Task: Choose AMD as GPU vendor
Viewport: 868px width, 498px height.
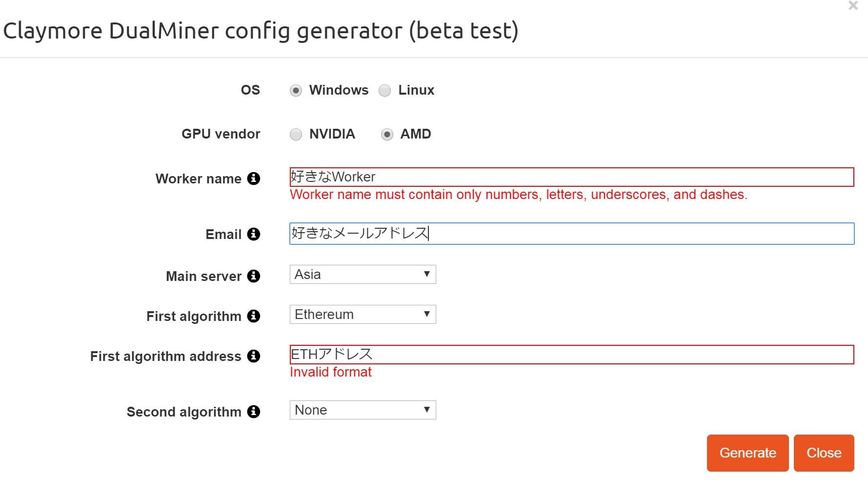Action: tap(387, 135)
